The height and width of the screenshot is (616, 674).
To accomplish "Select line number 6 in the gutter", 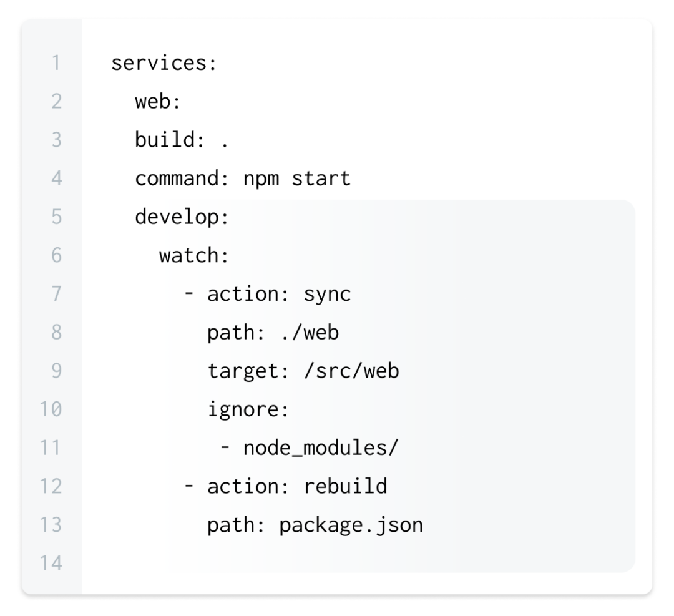I will (x=56, y=257).
